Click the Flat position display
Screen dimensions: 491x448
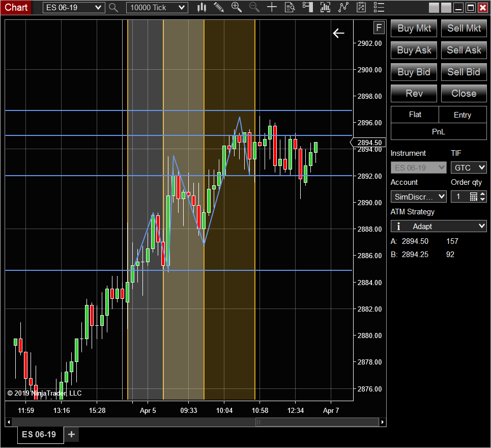tap(415, 115)
